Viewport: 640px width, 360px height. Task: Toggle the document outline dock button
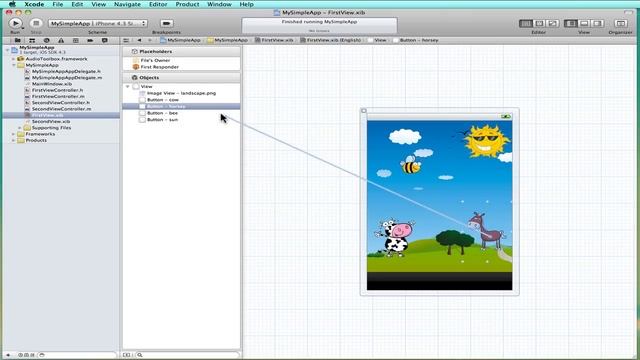127,355
